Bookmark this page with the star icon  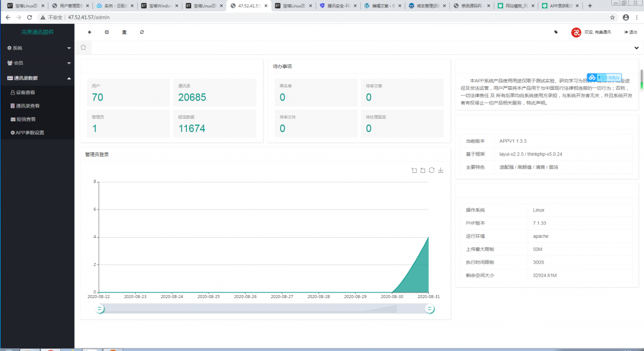point(613,17)
